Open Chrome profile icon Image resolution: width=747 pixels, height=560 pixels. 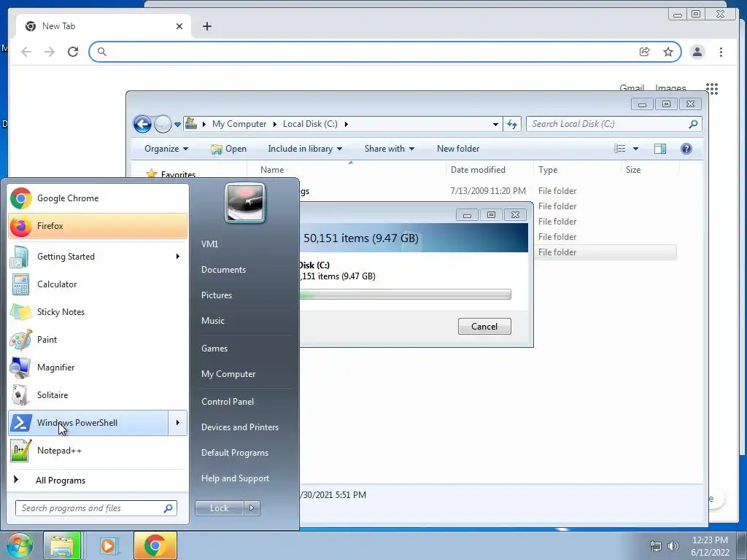point(697,52)
